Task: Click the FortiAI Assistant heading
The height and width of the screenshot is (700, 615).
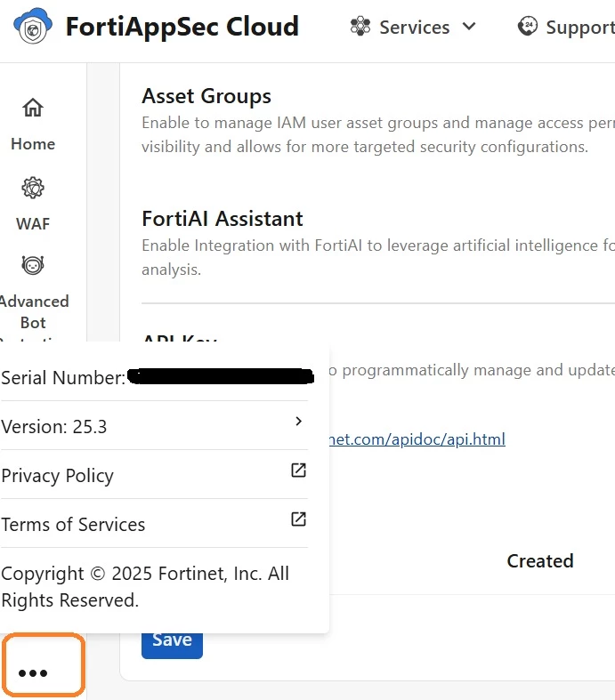Action: pos(223,219)
